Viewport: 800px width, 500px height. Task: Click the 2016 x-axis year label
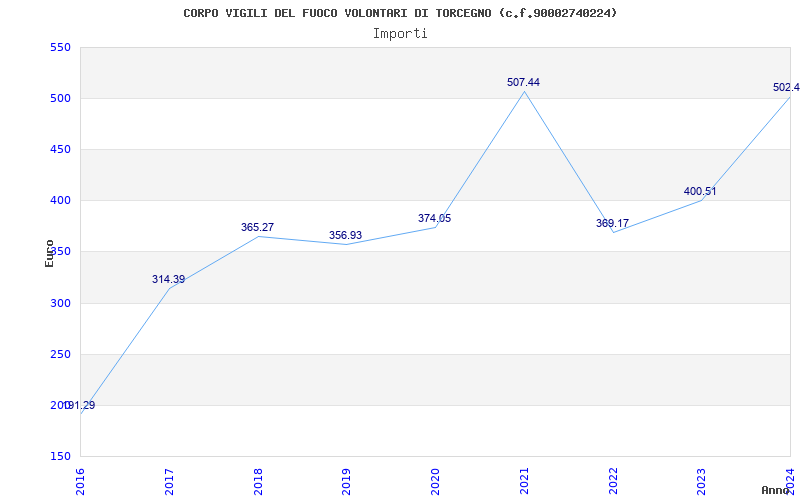(x=80, y=482)
